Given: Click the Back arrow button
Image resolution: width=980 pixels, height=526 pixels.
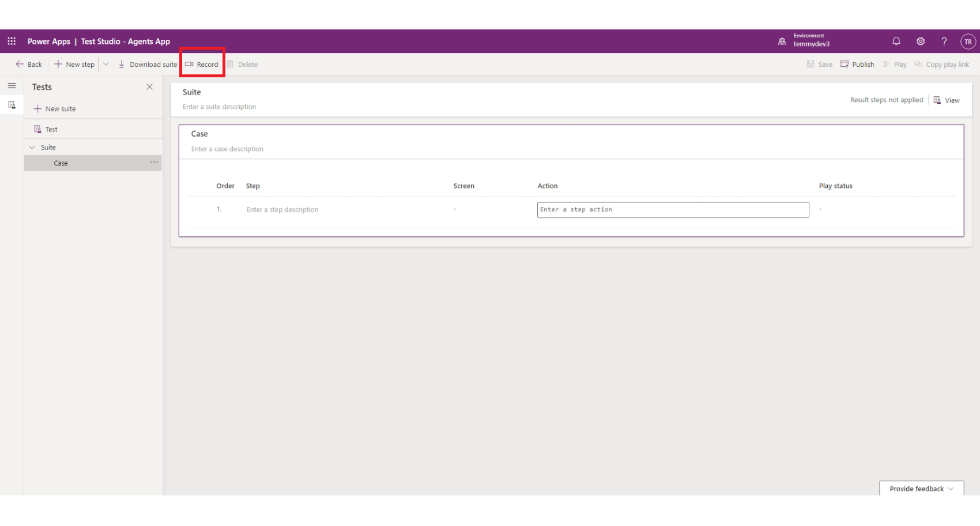Looking at the screenshot, I should pos(29,65).
